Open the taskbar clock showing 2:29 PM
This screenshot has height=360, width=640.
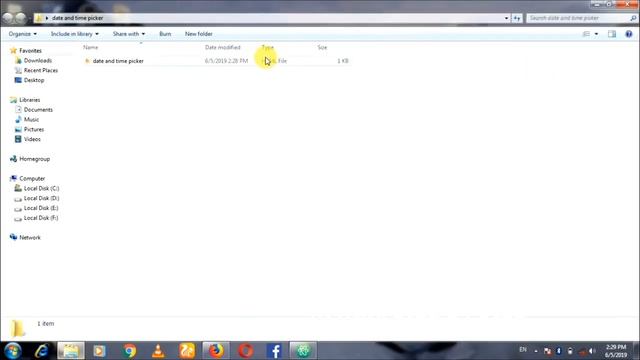616,351
